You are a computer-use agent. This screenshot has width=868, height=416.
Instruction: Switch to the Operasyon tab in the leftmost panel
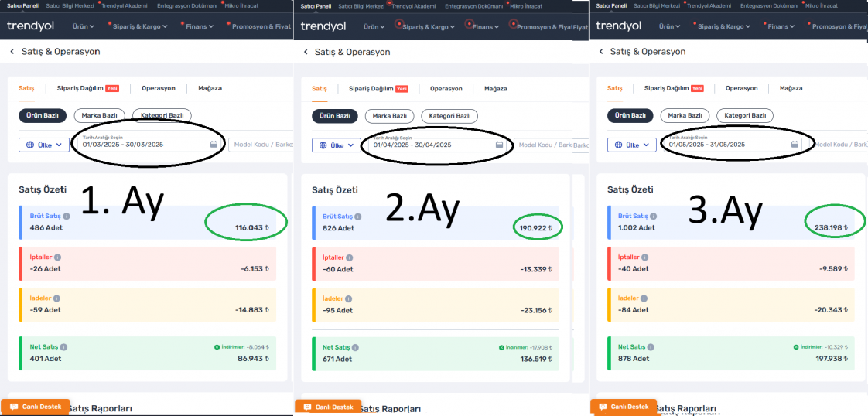pos(158,88)
